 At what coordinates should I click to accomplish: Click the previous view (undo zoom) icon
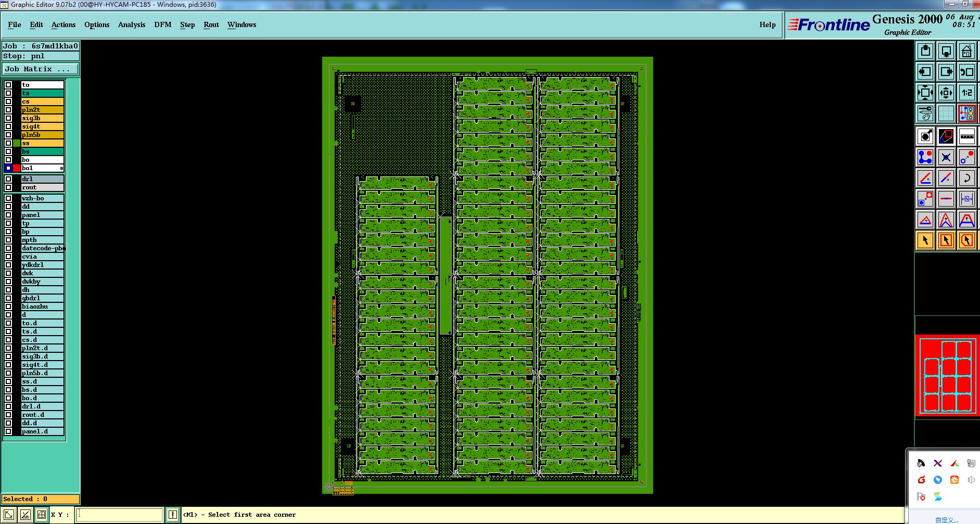(967, 72)
